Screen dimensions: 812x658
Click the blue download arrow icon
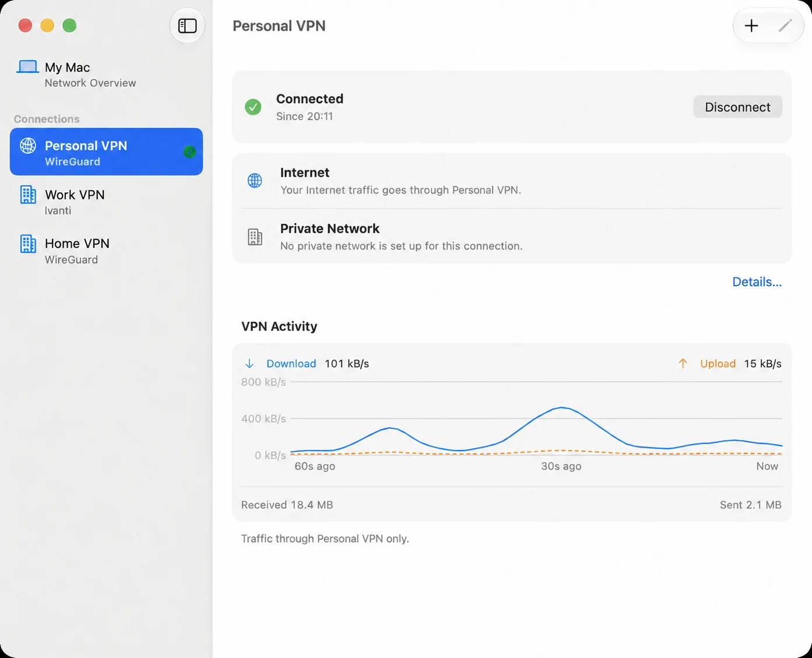(249, 364)
